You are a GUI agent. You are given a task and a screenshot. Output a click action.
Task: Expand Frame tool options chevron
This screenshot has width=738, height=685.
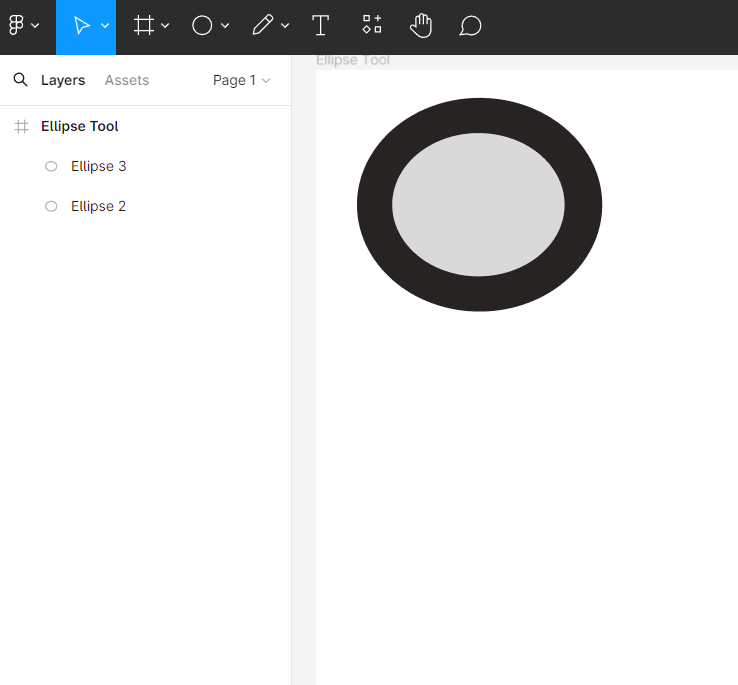[165, 26]
